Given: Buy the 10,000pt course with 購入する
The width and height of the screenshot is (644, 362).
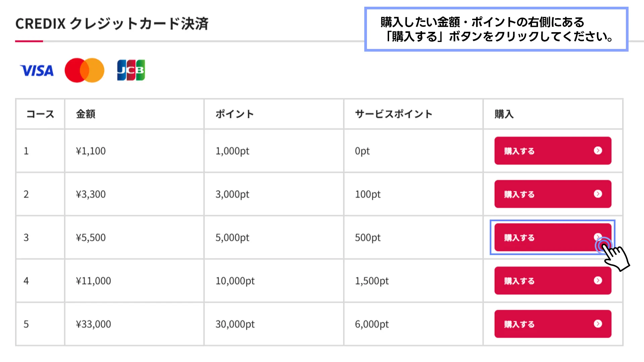Looking at the screenshot, I should tap(553, 281).
